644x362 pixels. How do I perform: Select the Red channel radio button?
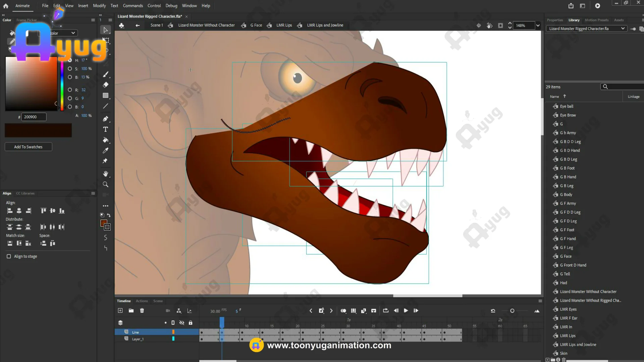pos(70,90)
